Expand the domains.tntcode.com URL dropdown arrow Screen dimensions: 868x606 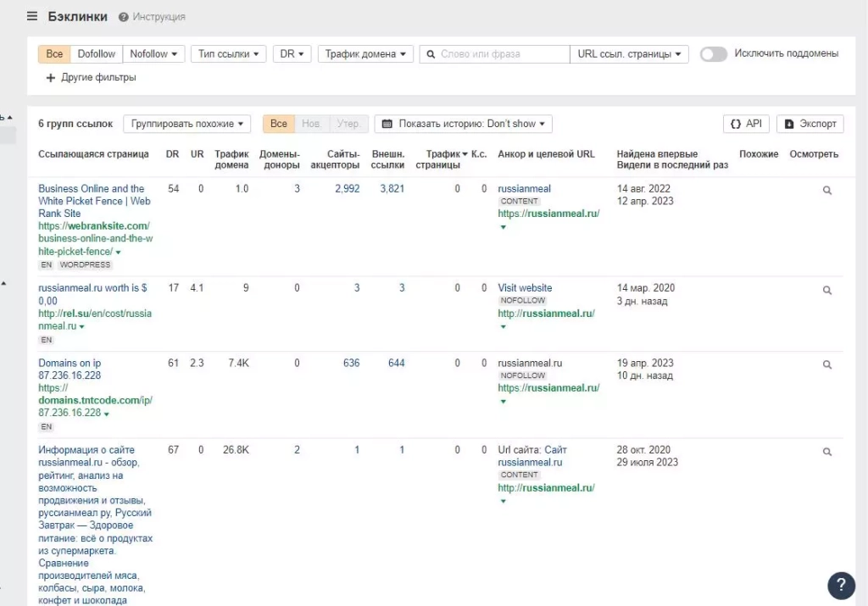106,414
